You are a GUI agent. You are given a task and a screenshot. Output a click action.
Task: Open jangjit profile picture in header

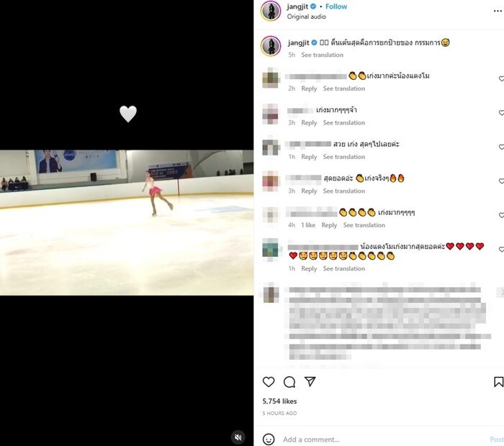[271, 11]
